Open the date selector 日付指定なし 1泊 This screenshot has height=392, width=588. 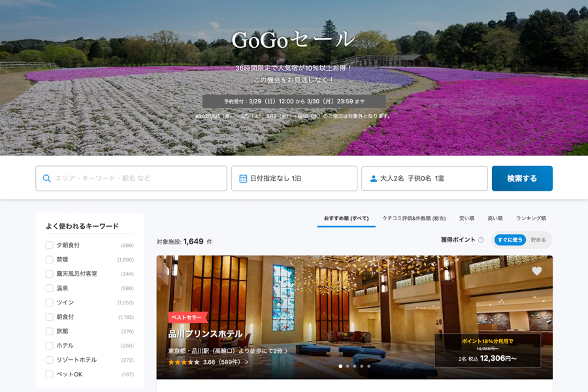(x=294, y=178)
